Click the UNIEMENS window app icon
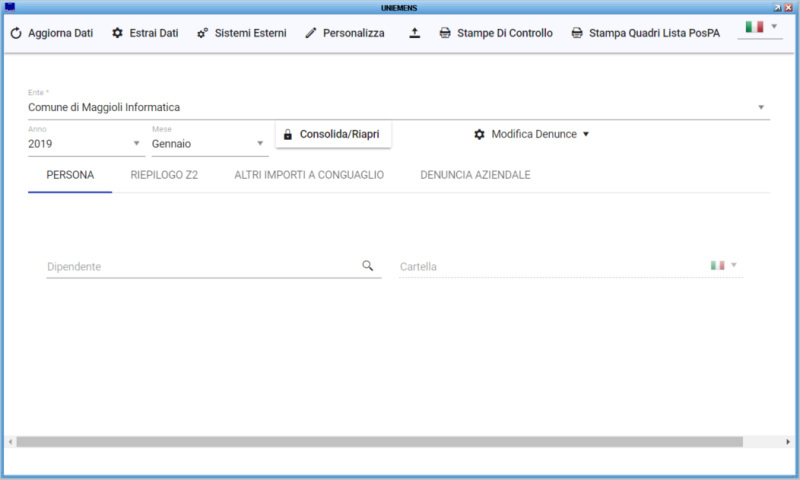The image size is (800, 480). click(x=10, y=7)
